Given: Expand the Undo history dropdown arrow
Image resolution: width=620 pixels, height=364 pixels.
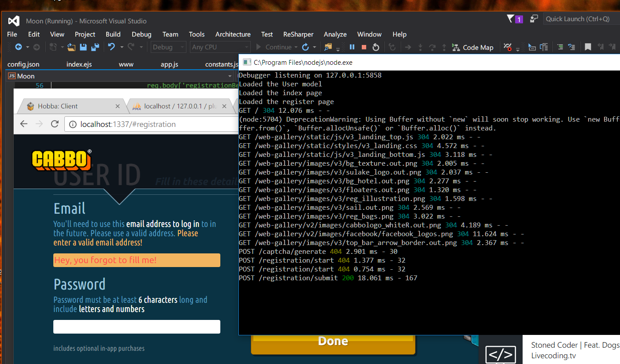Looking at the screenshot, I should 122,47.
